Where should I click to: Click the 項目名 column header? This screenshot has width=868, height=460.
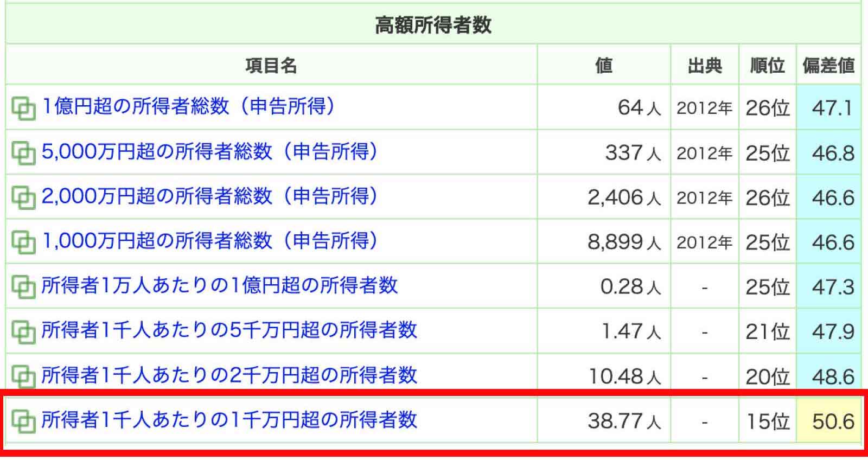coord(271,66)
